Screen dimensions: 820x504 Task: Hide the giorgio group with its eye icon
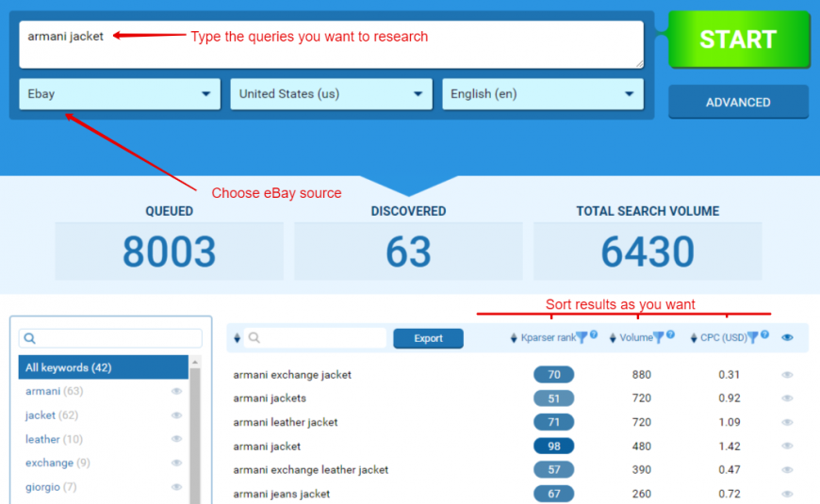coord(177,487)
